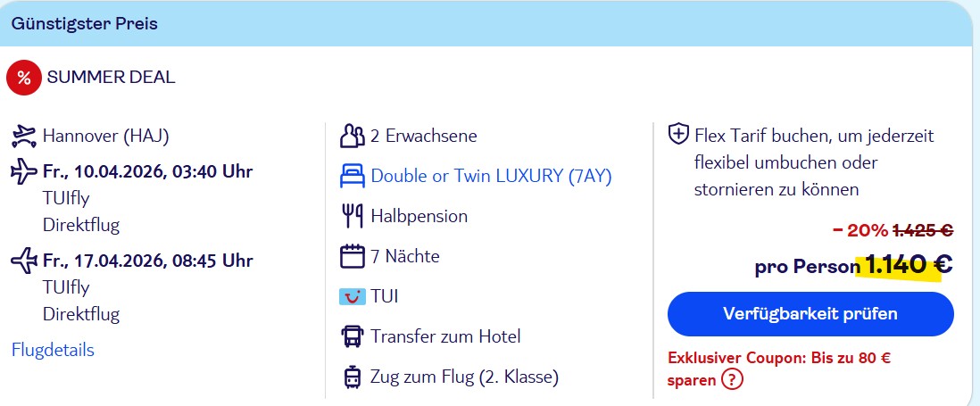Click the Günstigster Preis header
Viewport: 980px width, 406px height.
click(85, 24)
